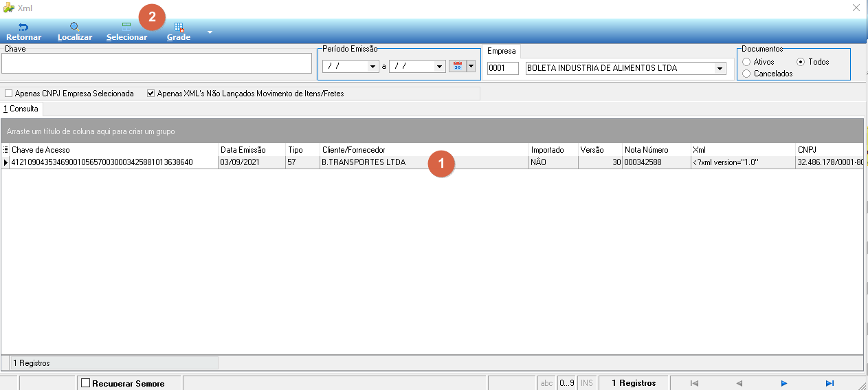
Task: Click the Grade toolbar button
Action: point(179,32)
